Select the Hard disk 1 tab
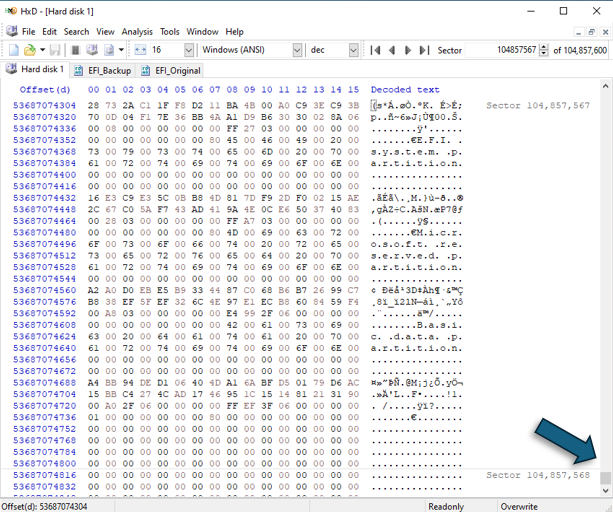 pyautogui.click(x=36, y=70)
